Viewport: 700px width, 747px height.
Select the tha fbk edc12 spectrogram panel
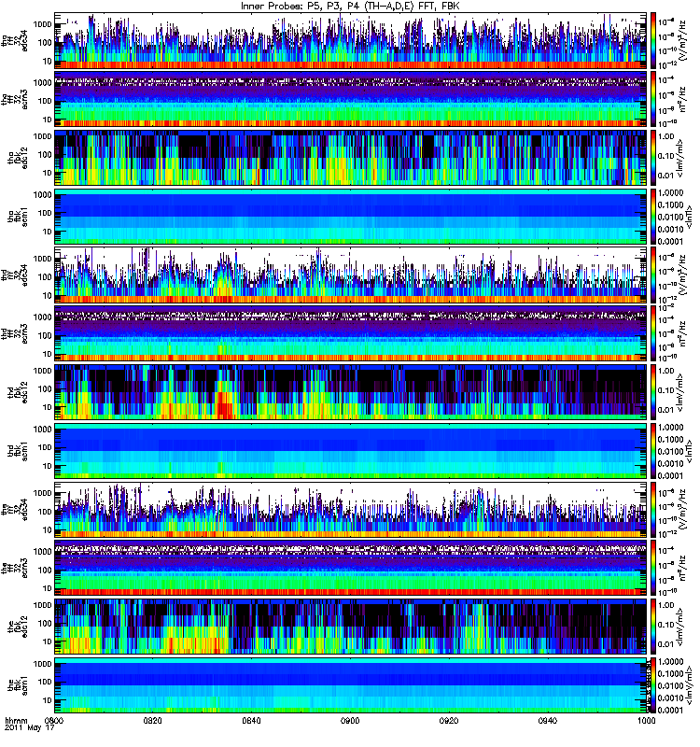pos(351,158)
